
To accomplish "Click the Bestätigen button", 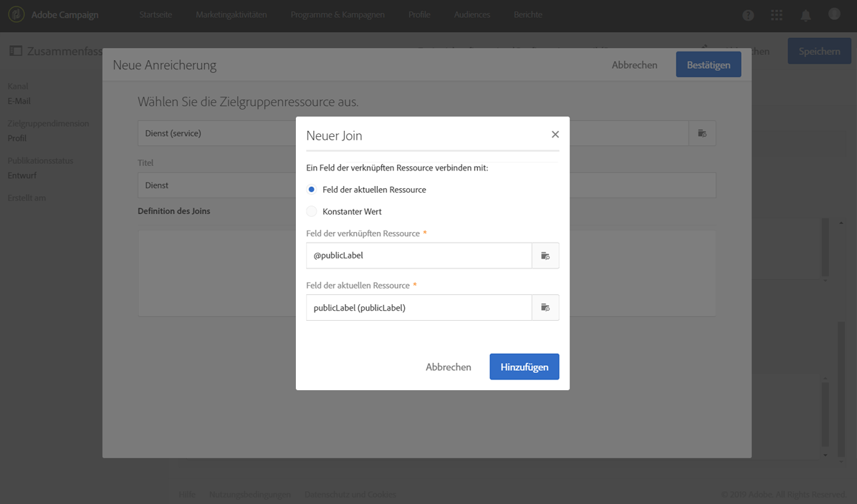I will (708, 65).
